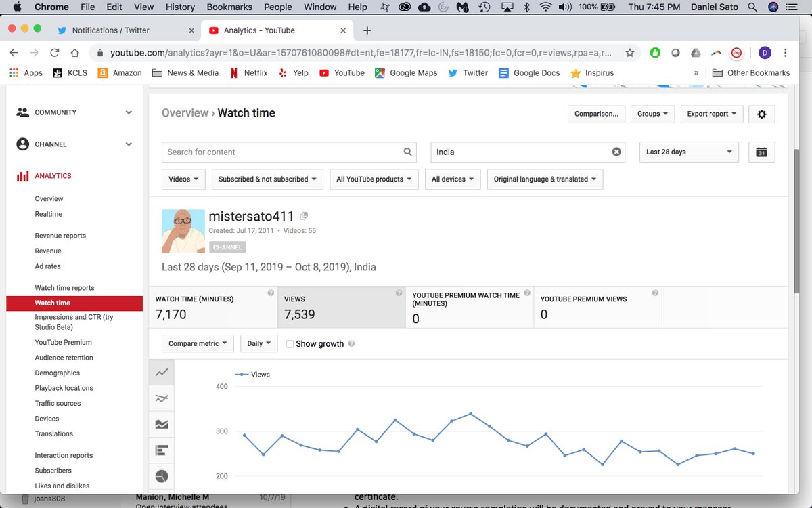Open All devices dropdown
812x508 pixels.
tap(453, 179)
